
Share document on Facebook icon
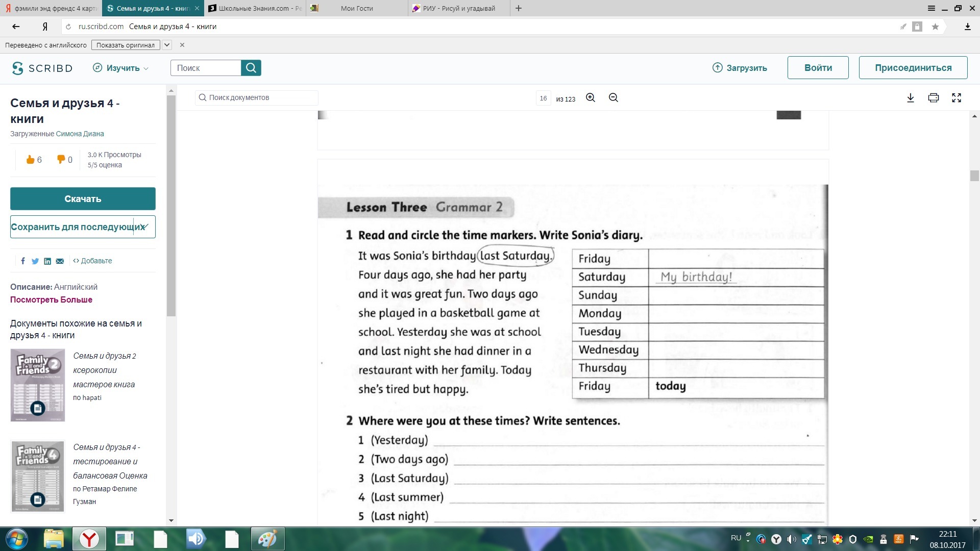click(23, 261)
